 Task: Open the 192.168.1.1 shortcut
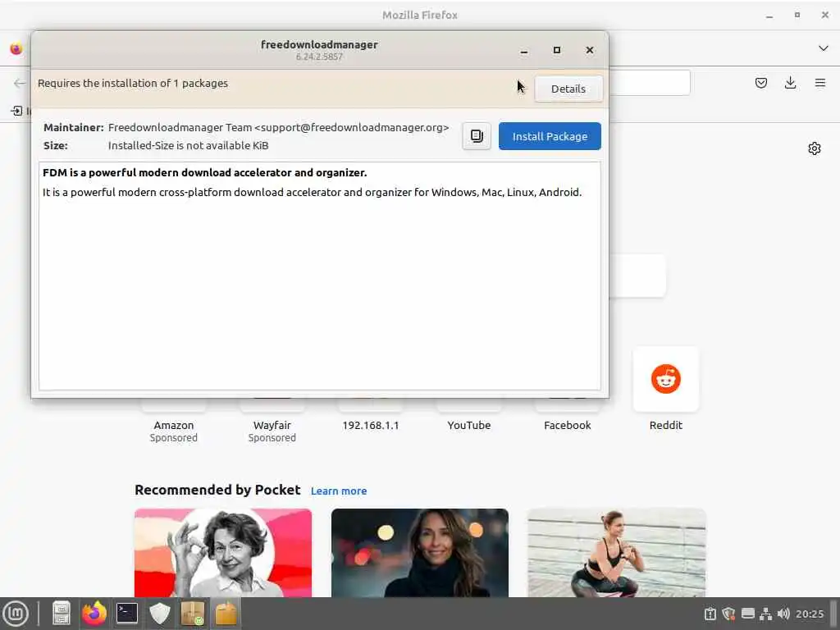pyautogui.click(x=371, y=425)
